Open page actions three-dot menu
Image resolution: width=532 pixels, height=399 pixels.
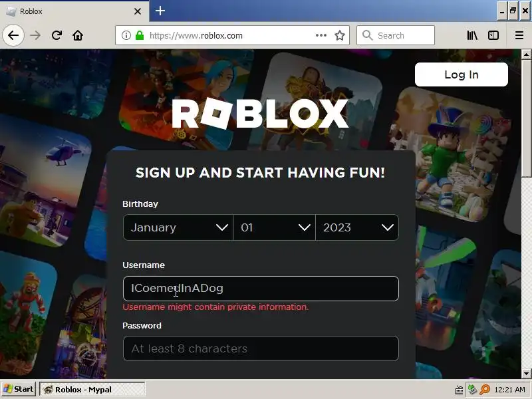click(321, 35)
